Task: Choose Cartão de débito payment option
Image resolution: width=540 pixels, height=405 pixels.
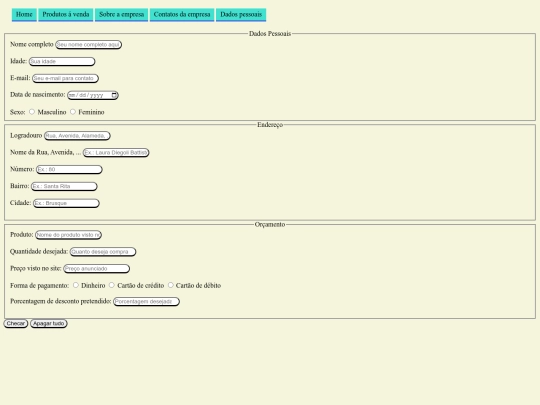Action: [x=170, y=285]
